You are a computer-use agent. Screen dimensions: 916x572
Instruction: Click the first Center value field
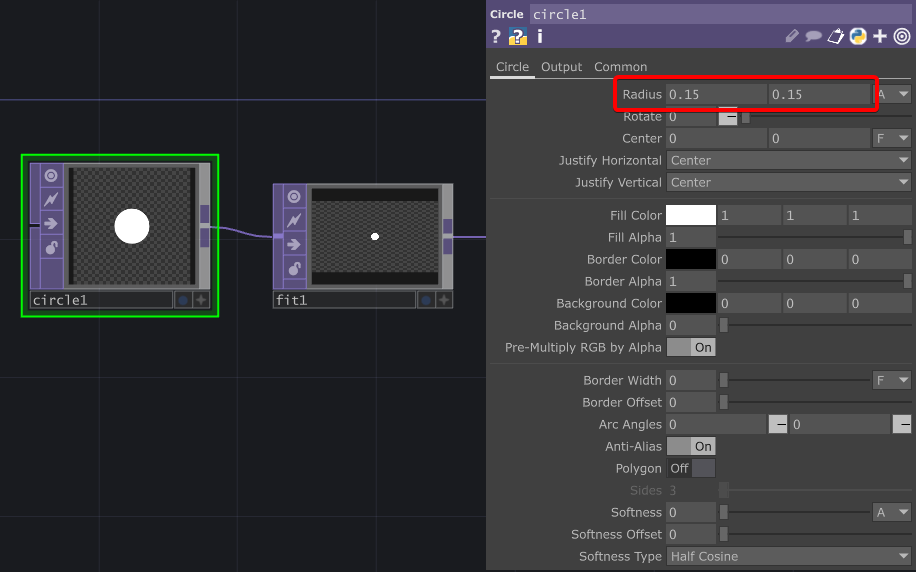click(716, 138)
